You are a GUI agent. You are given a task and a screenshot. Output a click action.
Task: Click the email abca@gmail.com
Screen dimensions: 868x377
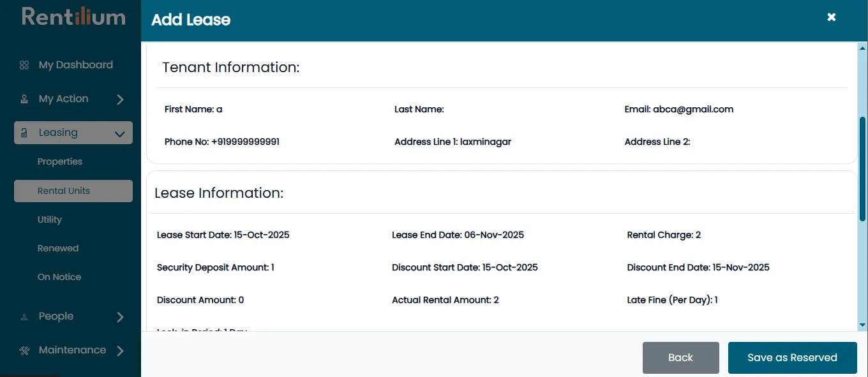click(693, 109)
